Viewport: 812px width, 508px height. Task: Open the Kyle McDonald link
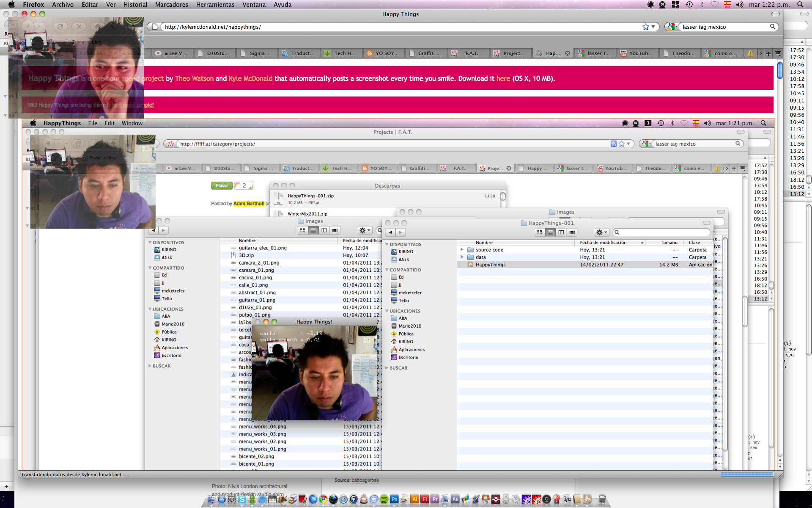[250, 78]
